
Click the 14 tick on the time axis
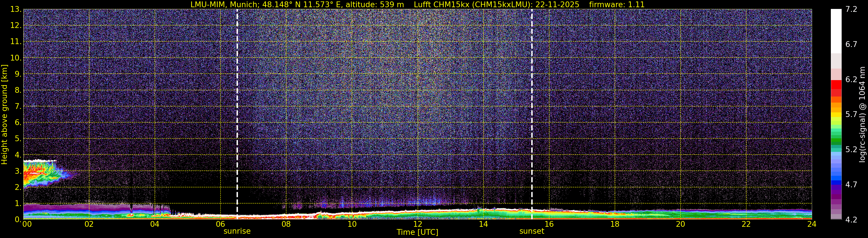(483, 224)
